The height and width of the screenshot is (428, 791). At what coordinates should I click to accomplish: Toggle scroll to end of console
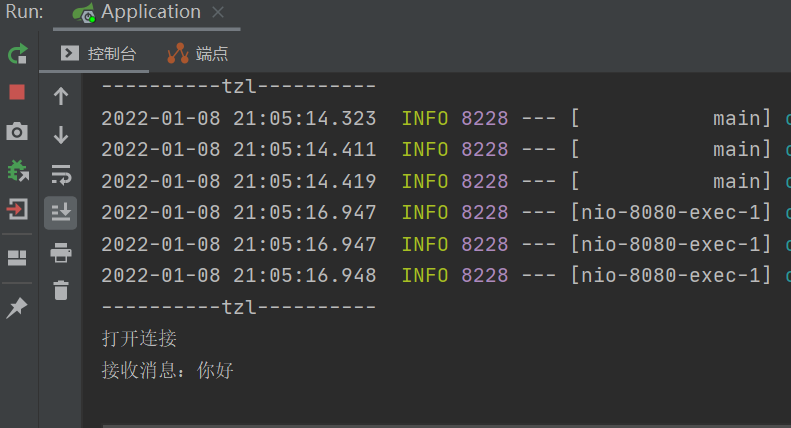pyautogui.click(x=61, y=212)
